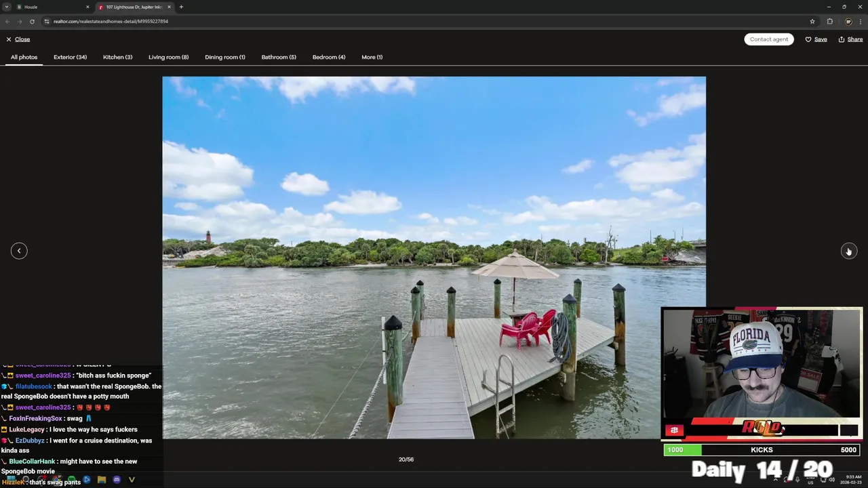This screenshot has height=488, width=868.
Task: Open a new browser tab
Action: 181,7
